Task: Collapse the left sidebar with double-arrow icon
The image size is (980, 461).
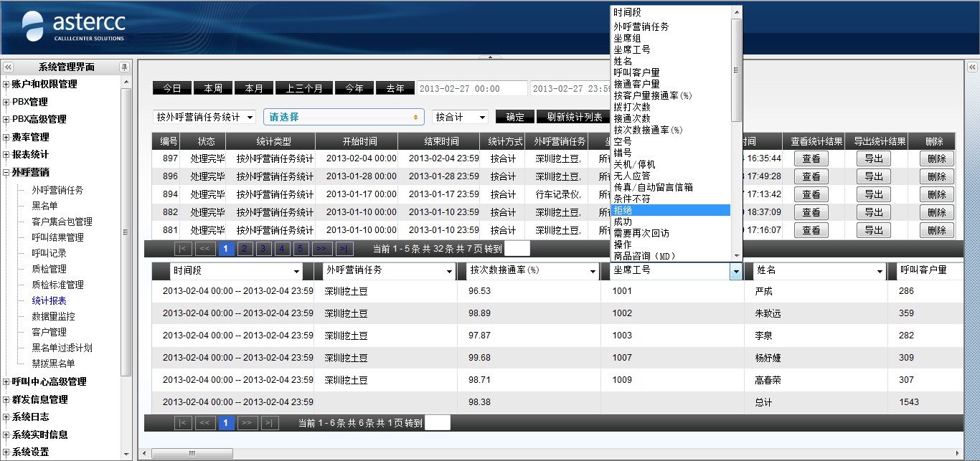Action: 9,67
